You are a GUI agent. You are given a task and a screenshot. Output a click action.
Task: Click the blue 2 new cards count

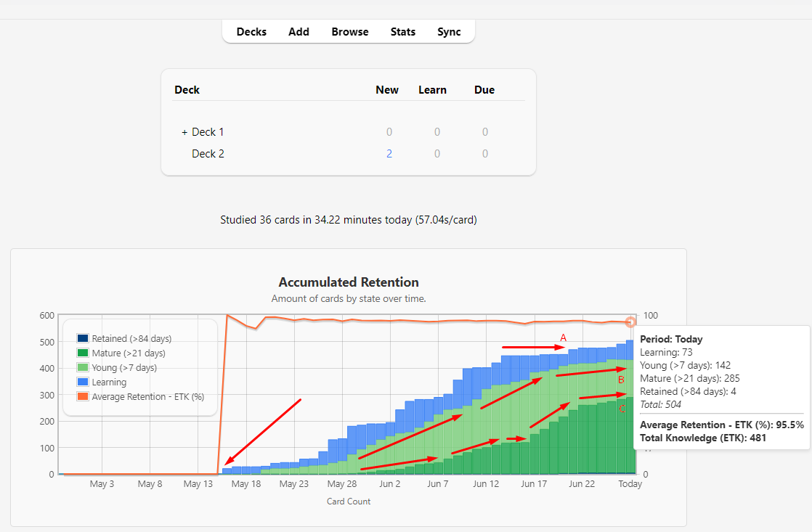coord(389,153)
